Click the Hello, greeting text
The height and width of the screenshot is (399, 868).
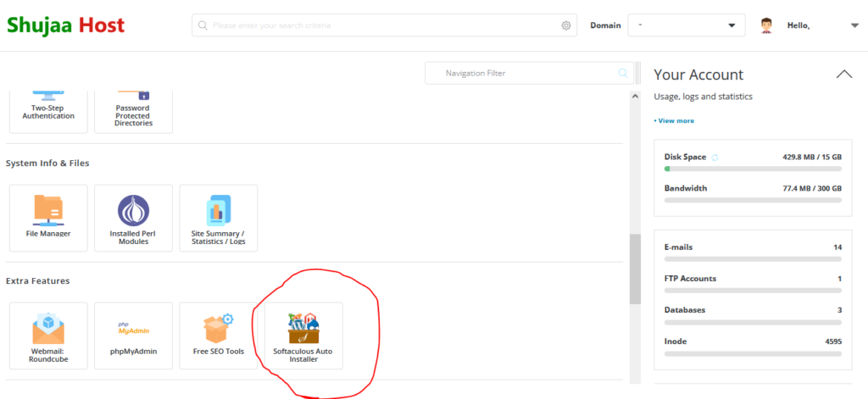(x=798, y=25)
